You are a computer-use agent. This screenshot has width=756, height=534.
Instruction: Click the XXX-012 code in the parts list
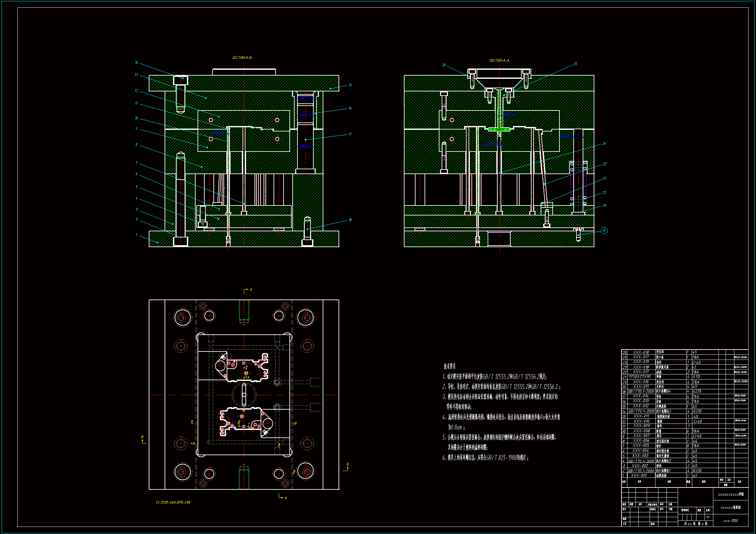click(x=641, y=406)
